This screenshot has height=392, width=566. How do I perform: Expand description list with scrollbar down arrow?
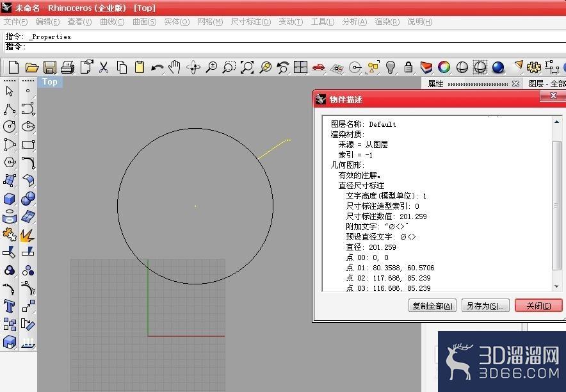556,286
